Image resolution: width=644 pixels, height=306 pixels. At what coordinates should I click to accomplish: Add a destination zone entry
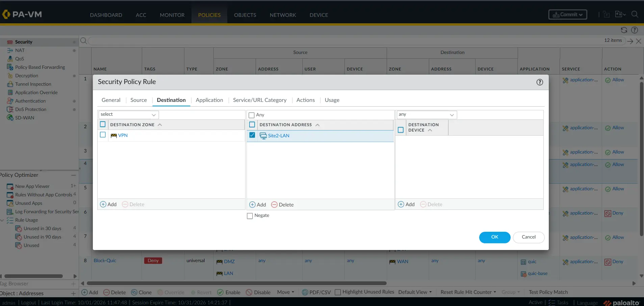[x=108, y=204]
